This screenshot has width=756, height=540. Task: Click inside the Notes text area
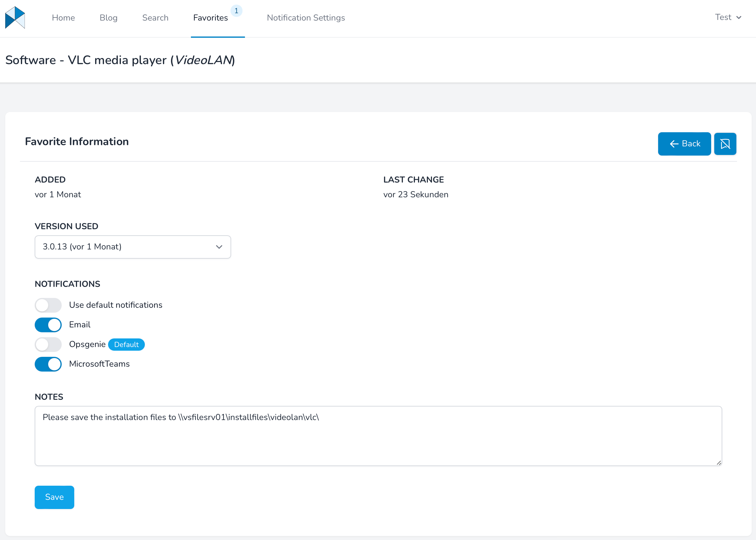378,436
